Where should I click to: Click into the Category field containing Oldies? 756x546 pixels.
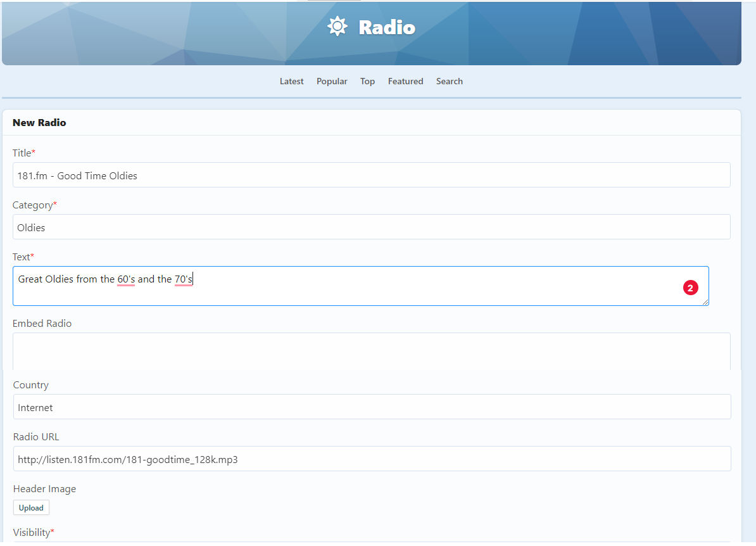(x=371, y=227)
